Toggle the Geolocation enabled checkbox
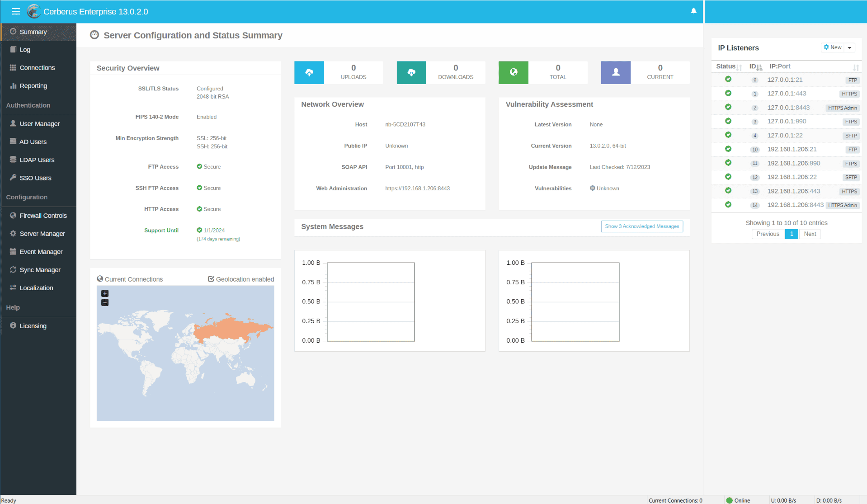 (x=211, y=279)
